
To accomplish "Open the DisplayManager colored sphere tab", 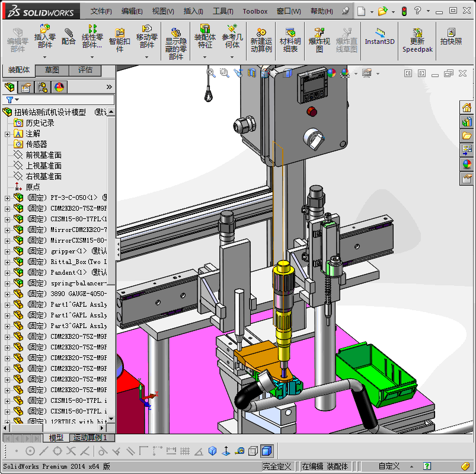I will tap(59, 87).
